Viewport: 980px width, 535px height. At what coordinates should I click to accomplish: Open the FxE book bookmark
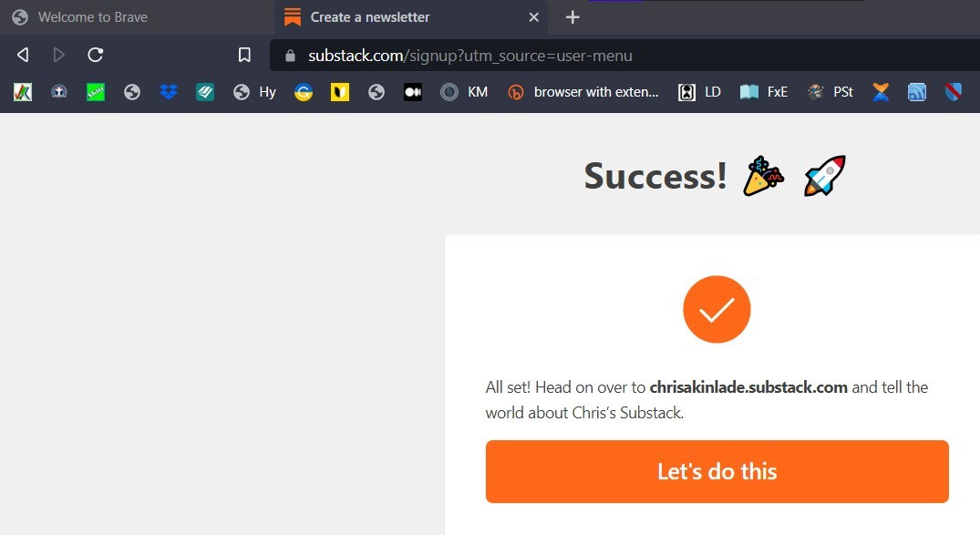click(764, 92)
